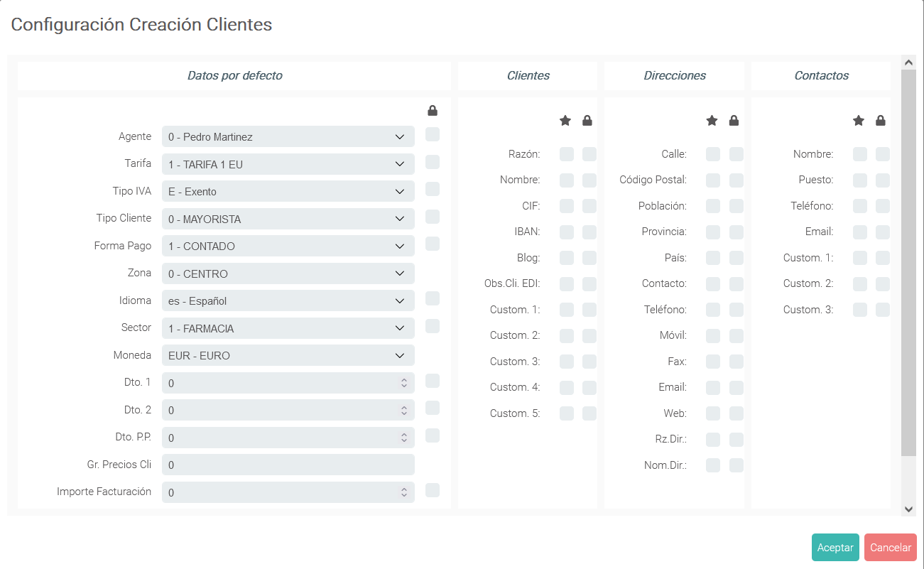Click the Clientes column header
Viewport: 924px width, 569px height.
tap(528, 76)
